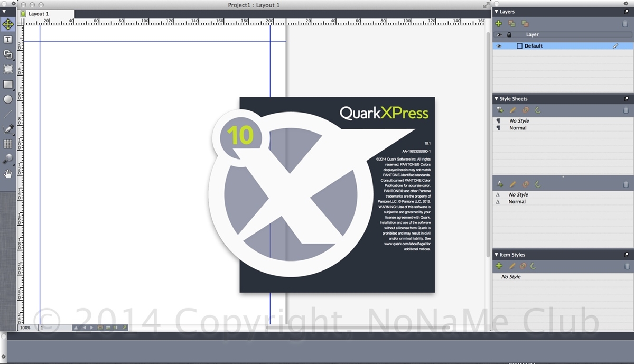Switch to the Layout 1 tab
The height and width of the screenshot is (364, 634).
click(x=39, y=14)
